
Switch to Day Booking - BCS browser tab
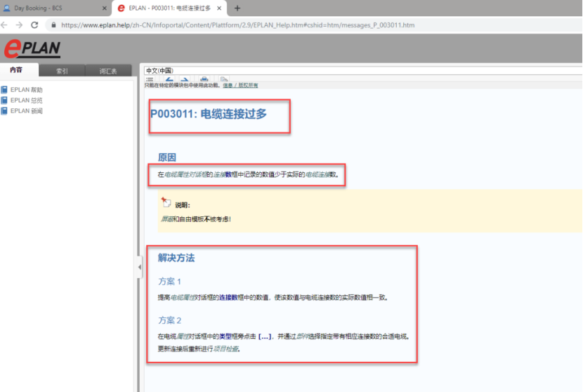[55, 8]
